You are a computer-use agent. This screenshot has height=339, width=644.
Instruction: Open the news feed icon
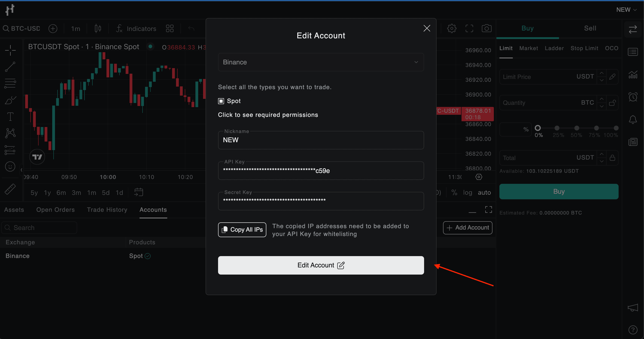coord(633,142)
